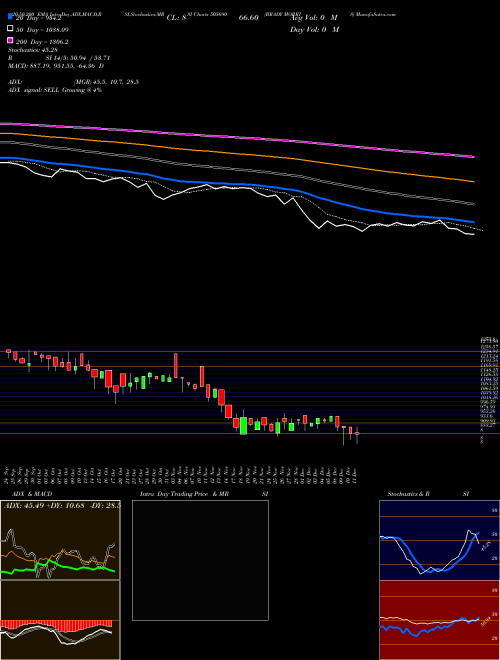Viewport: 500px width, 660px height.
Task: Click the right end of the thick blue 20-day line
Action: click(x=473, y=221)
